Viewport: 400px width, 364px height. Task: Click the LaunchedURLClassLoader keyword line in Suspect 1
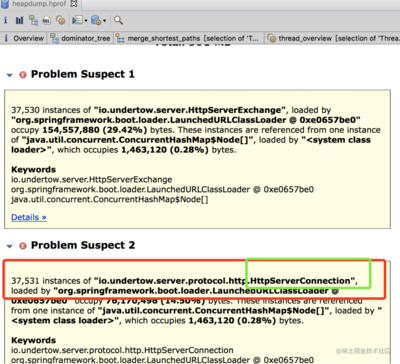[x=162, y=190]
